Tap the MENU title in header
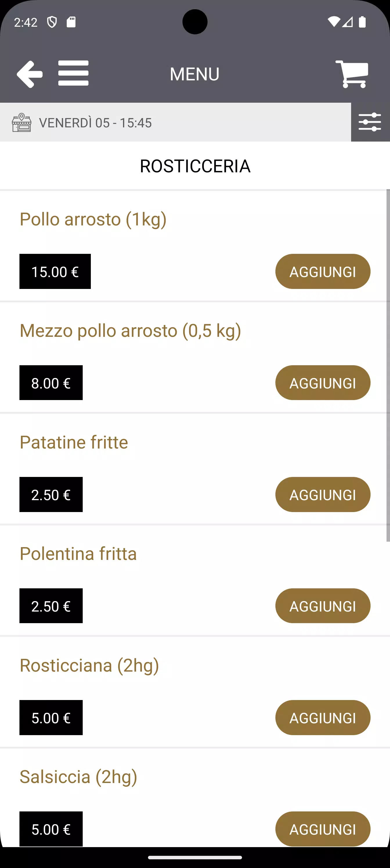Image resolution: width=390 pixels, height=868 pixels. click(194, 74)
